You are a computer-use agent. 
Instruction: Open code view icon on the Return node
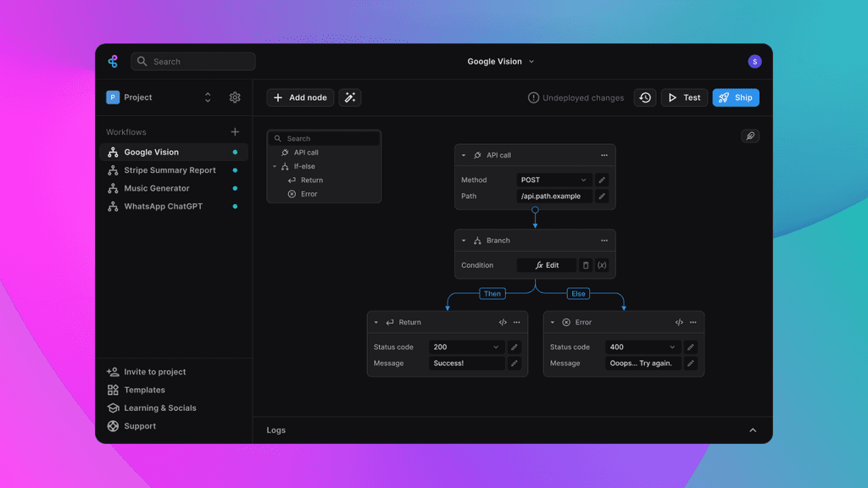click(x=503, y=322)
